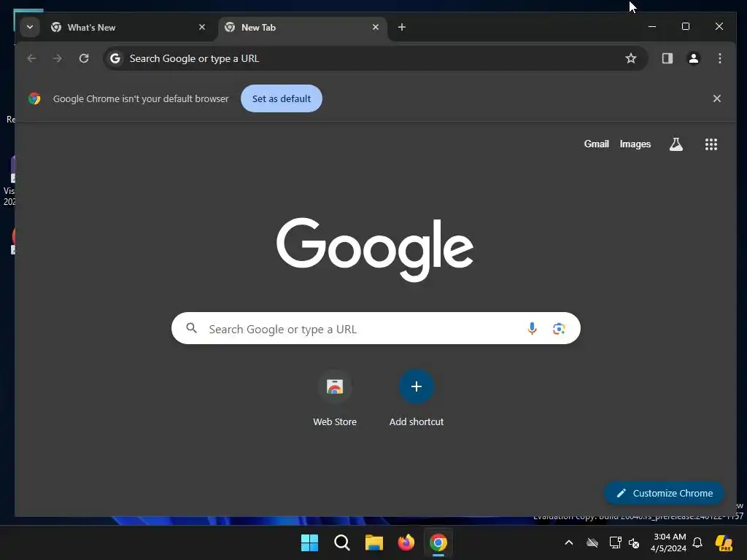This screenshot has height=560, width=747.
Task: Go forward with the forward arrow
Action: click(57, 58)
